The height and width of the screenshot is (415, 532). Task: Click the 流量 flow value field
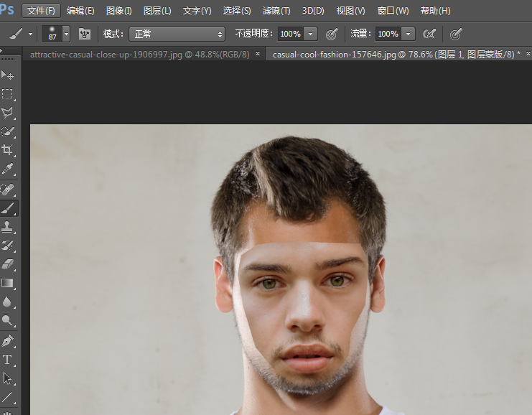click(x=388, y=34)
